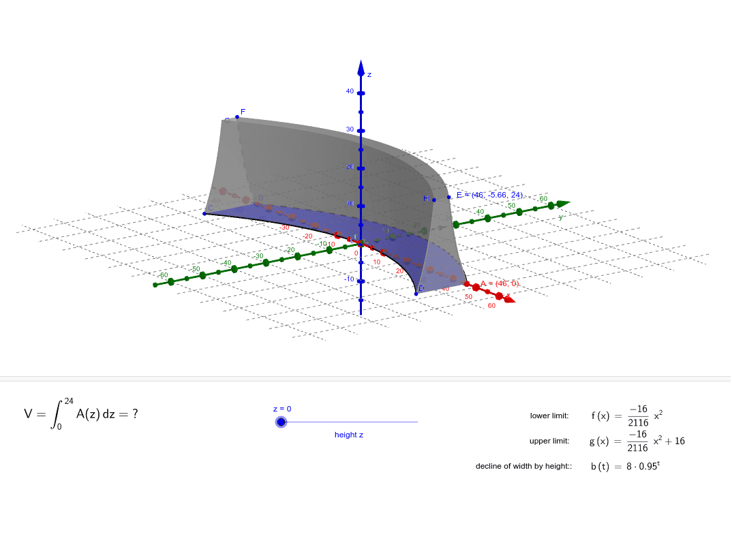The image size is (732, 560).
Task: Click point D on the base curve
Action: point(416,294)
